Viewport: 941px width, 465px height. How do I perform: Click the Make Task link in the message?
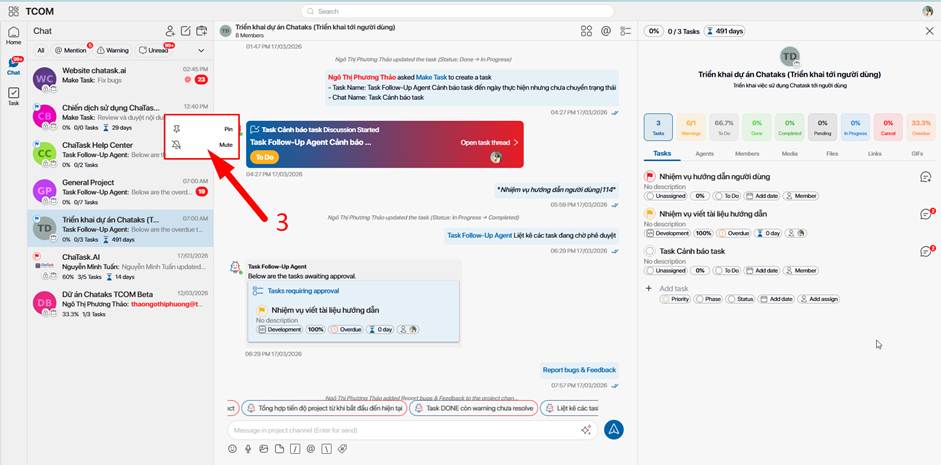pyautogui.click(x=431, y=78)
